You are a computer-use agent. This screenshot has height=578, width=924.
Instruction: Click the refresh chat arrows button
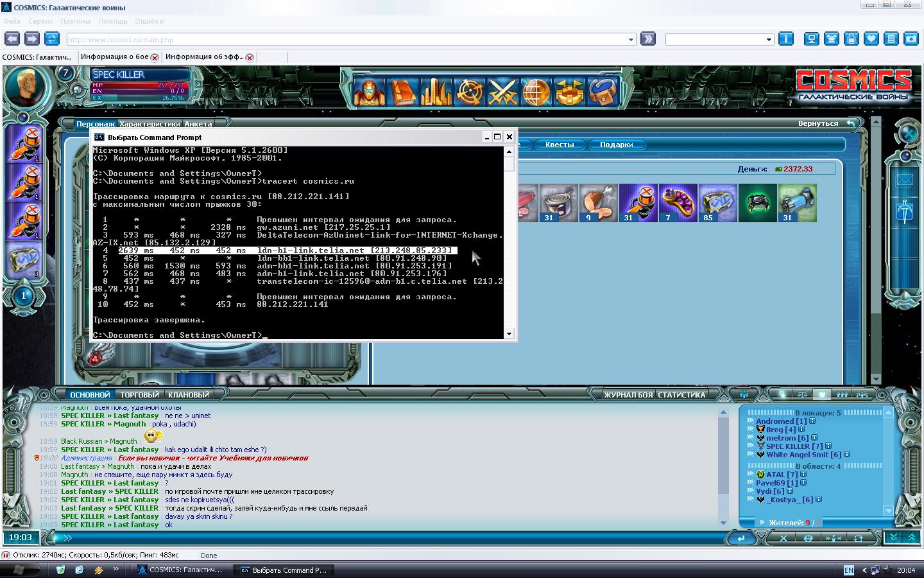click(x=858, y=538)
